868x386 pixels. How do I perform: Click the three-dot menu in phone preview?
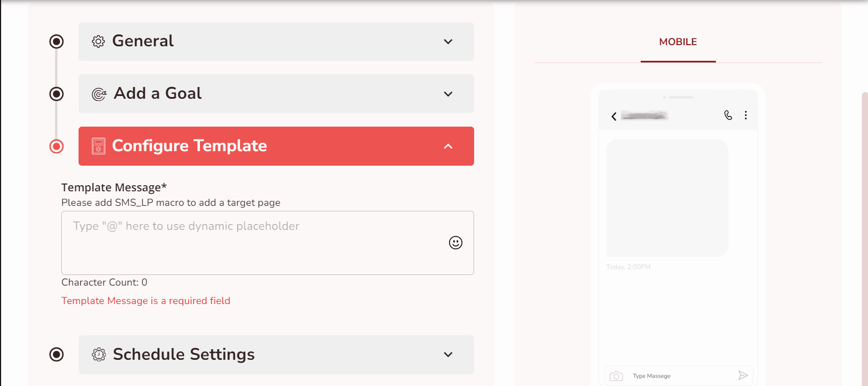point(746,115)
